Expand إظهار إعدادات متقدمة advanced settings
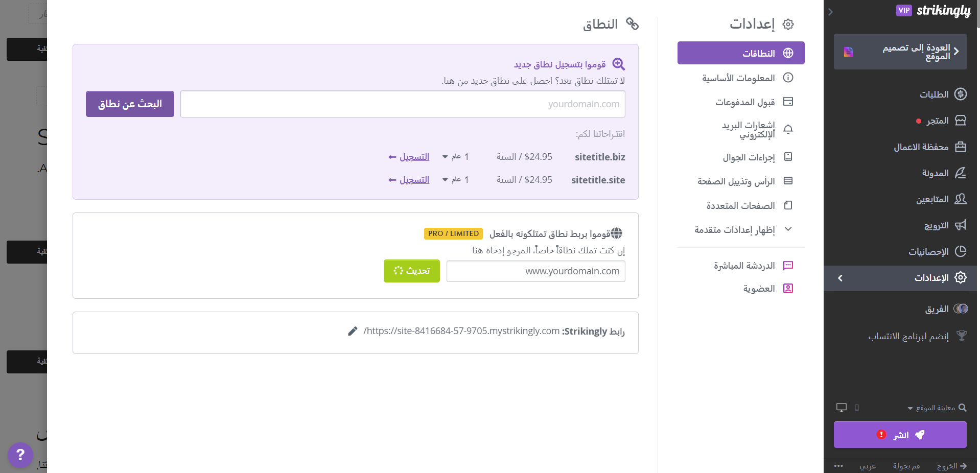980x473 pixels. click(741, 229)
